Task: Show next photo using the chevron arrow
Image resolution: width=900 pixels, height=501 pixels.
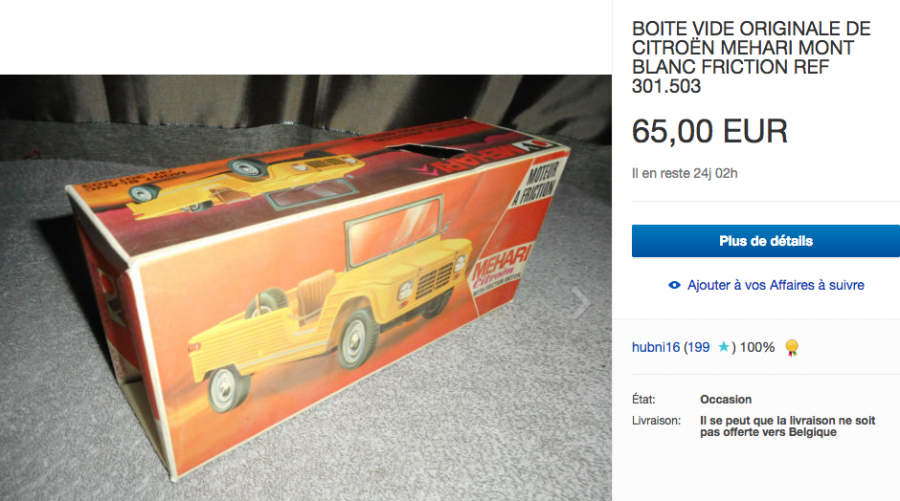Action: (x=581, y=301)
